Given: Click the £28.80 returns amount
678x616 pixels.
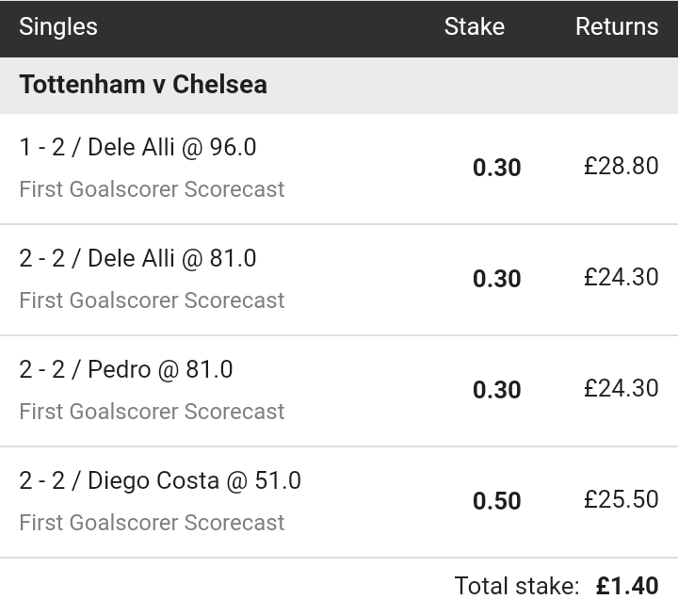Looking at the screenshot, I should 621,167.
